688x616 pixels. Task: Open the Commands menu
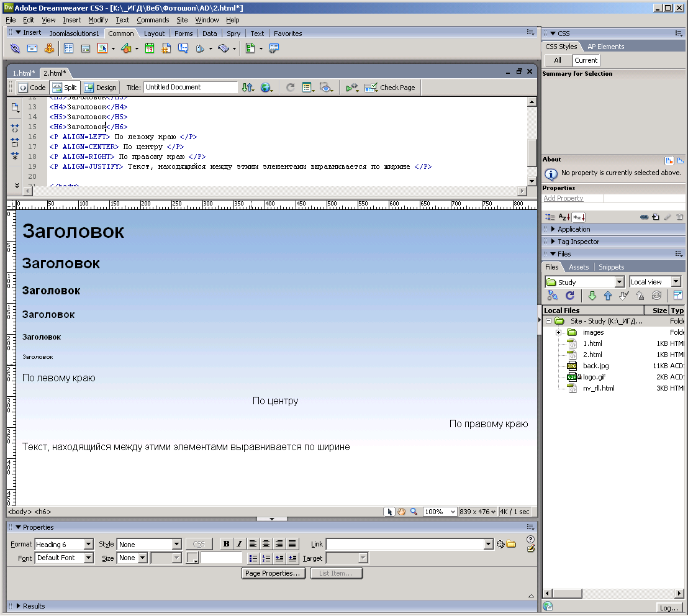[x=153, y=20]
